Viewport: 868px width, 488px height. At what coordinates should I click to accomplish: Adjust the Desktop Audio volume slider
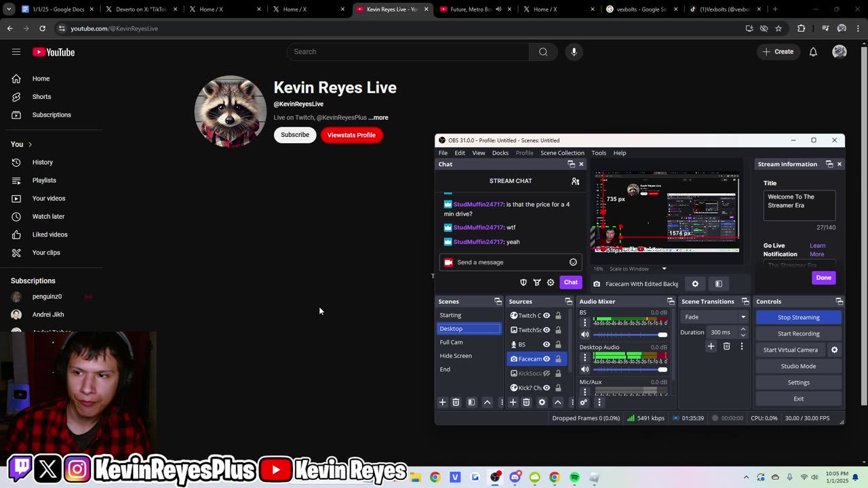point(630,369)
